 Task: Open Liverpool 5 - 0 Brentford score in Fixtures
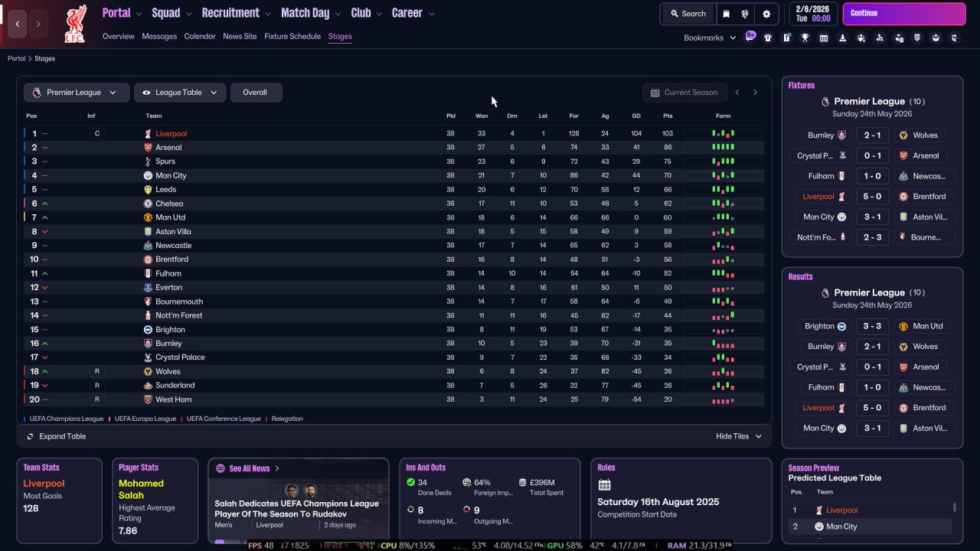click(872, 197)
